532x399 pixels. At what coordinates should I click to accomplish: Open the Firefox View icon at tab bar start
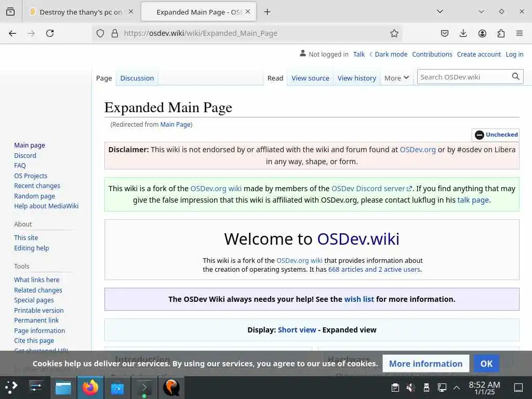pyautogui.click(x=10, y=11)
